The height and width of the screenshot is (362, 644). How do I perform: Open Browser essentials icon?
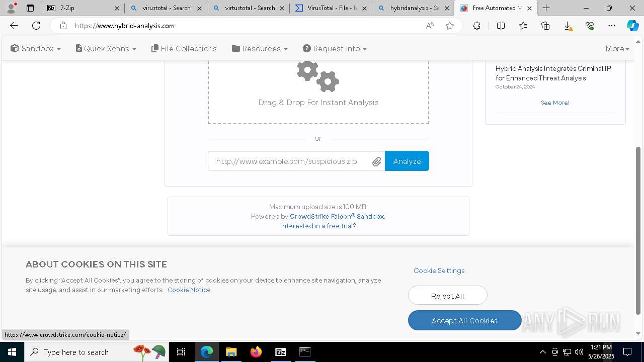(x=590, y=26)
